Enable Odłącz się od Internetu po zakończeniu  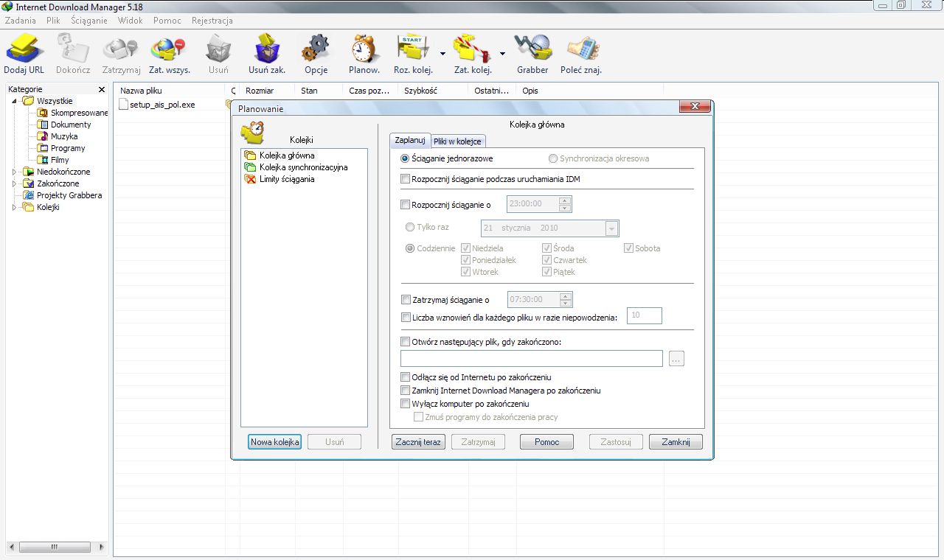coord(405,377)
